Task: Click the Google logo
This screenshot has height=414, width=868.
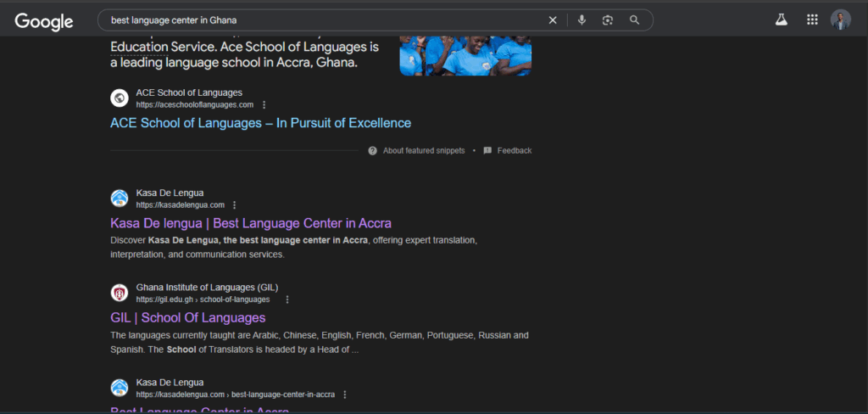Action: [44, 21]
